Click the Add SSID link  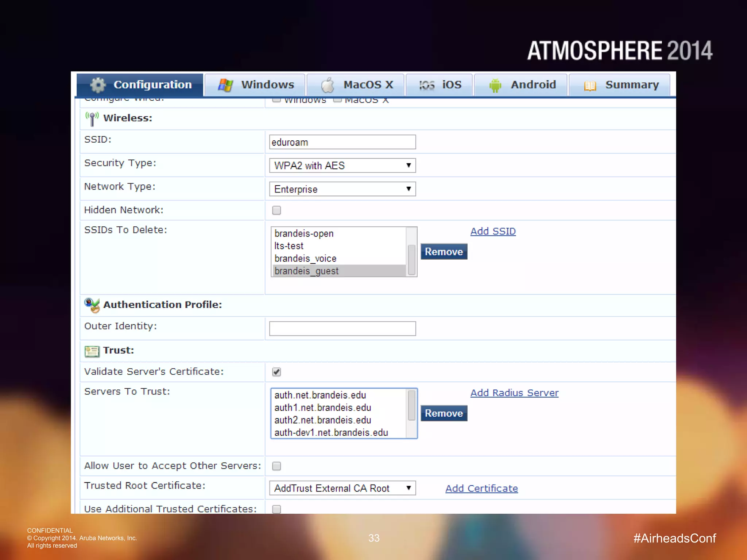pyautogui.click(x=493, y=231)
